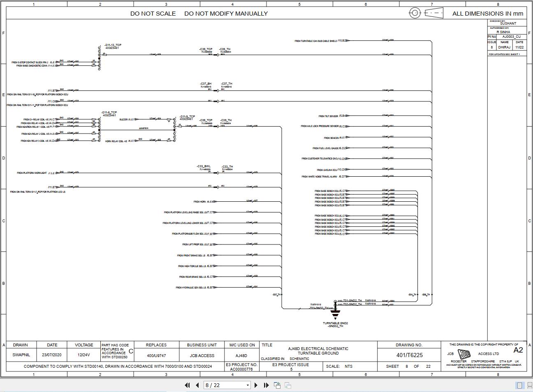
Task: Click the splice label -S57_TH
Action: [276, 295]
